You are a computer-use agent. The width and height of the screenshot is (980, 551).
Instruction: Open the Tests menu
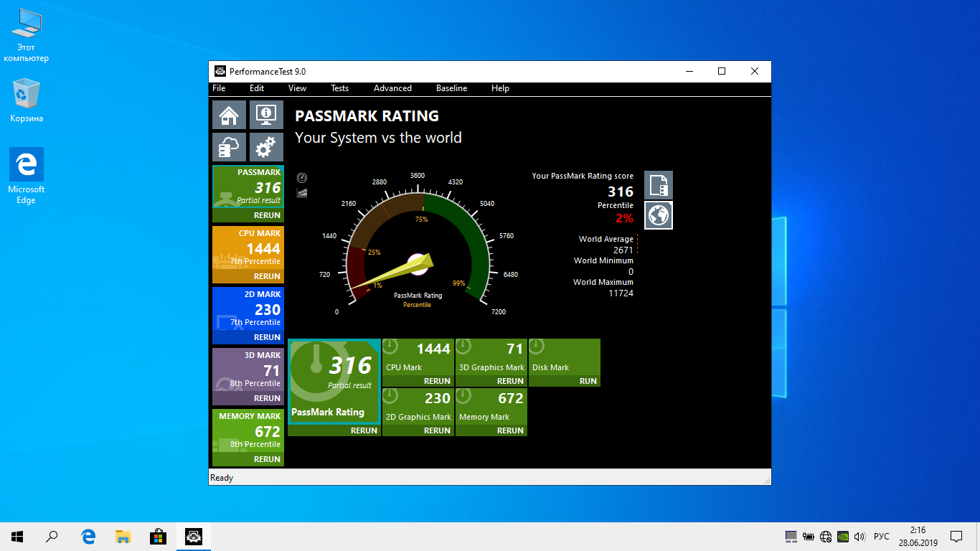point(339,88)
